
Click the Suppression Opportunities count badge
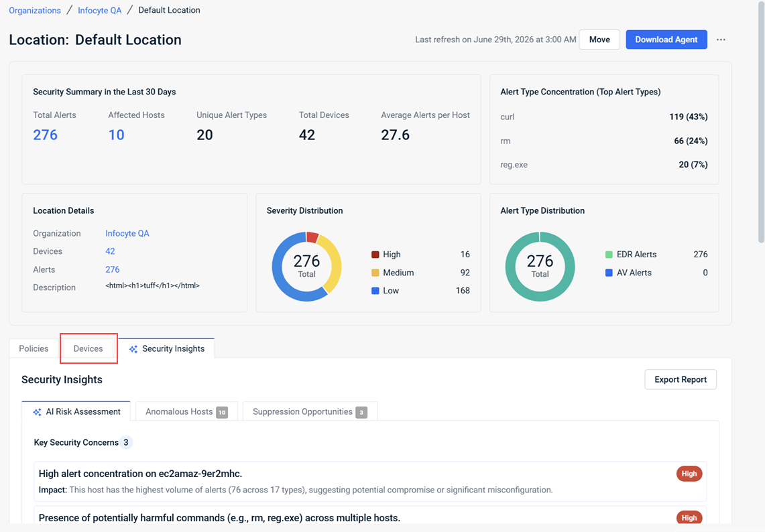361,412
